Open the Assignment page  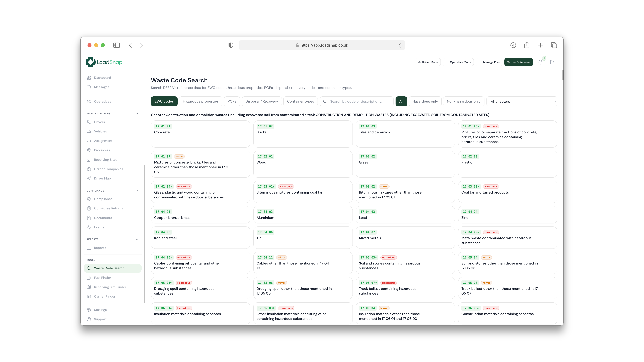[113, 141]
